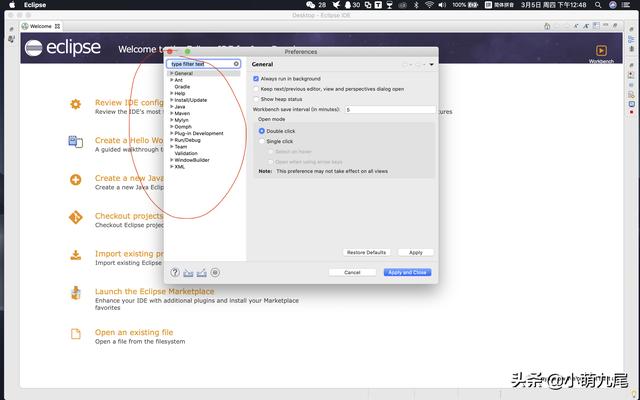This screenshot has height=400, width=640.
Task: Check Open when using arrow keys option
Action: [x=270, y=162]
